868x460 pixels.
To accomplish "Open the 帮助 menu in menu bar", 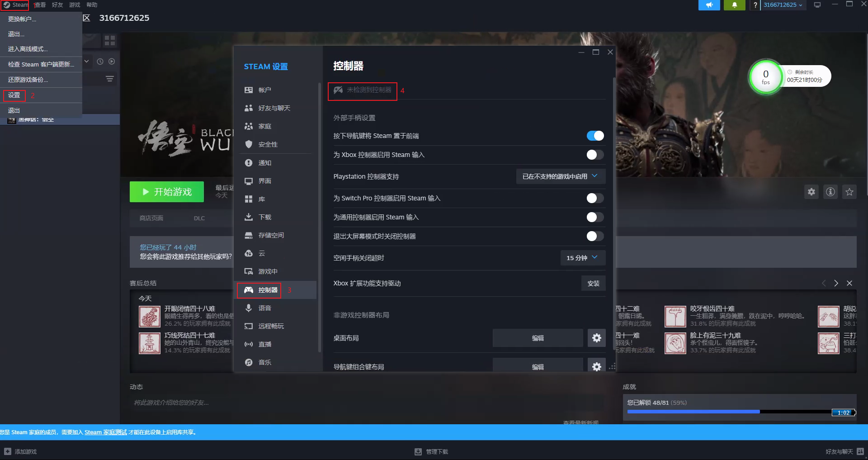I will (92, 5).
